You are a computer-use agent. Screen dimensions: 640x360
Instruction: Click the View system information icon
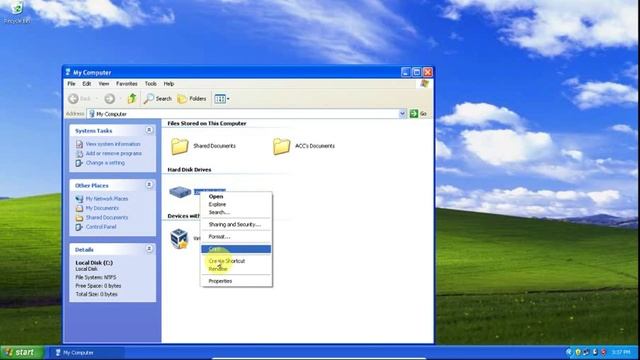pyautogui.click(x=79, y=144)
